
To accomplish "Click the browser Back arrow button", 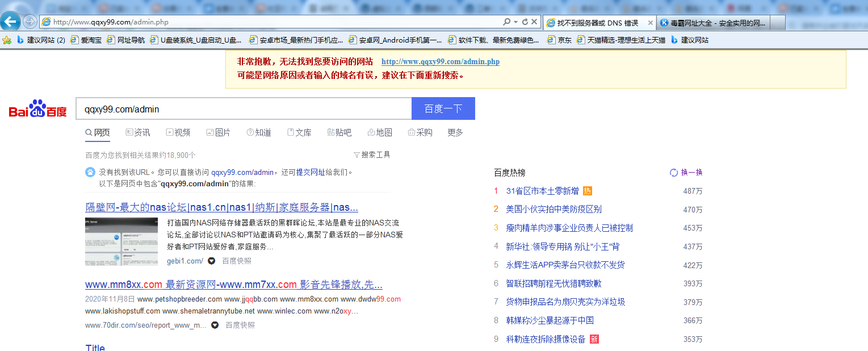I will (11, 22).
